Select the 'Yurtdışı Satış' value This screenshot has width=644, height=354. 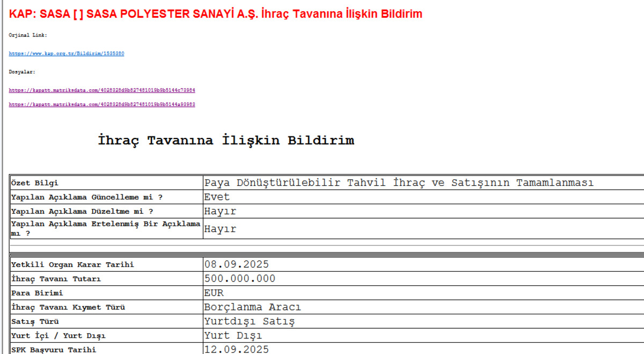click(x=250, y=321)
